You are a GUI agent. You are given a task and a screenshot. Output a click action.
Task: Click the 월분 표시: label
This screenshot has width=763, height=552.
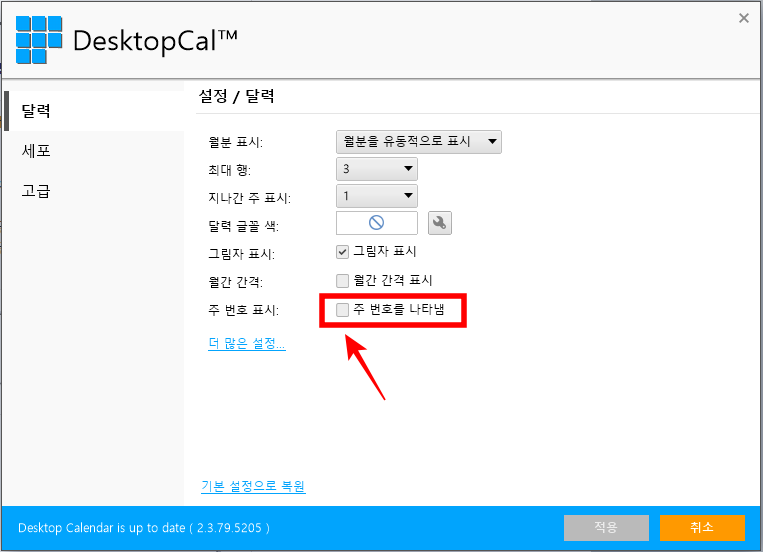click(236, 142)
